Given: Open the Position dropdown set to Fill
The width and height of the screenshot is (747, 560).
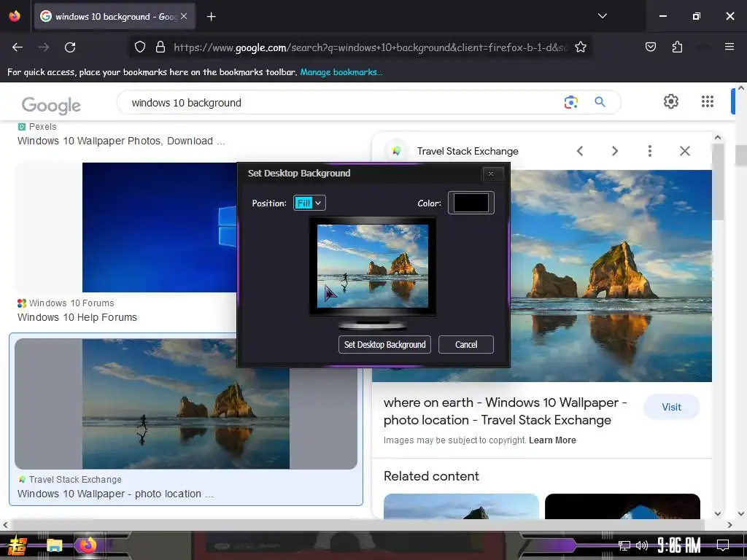Looking at the screenshot, I should pos(309,203).
